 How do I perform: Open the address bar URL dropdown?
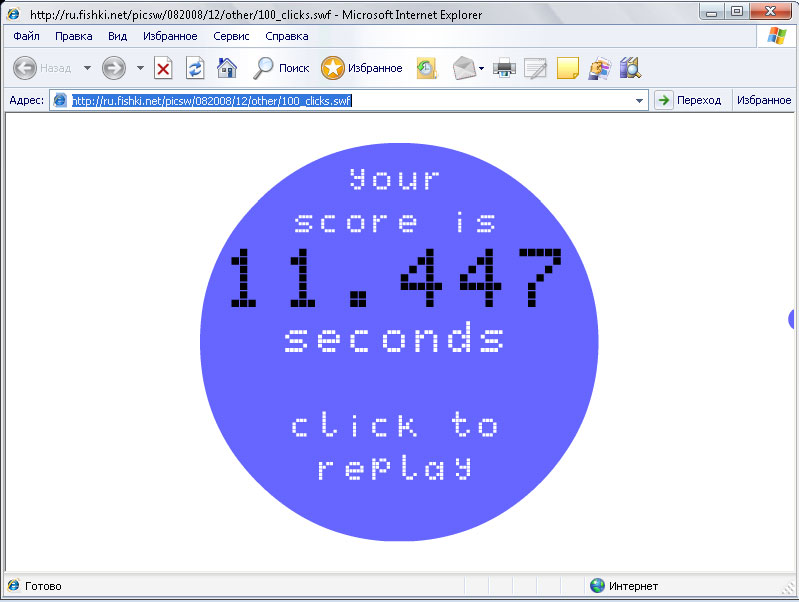(x=640, y=100)
